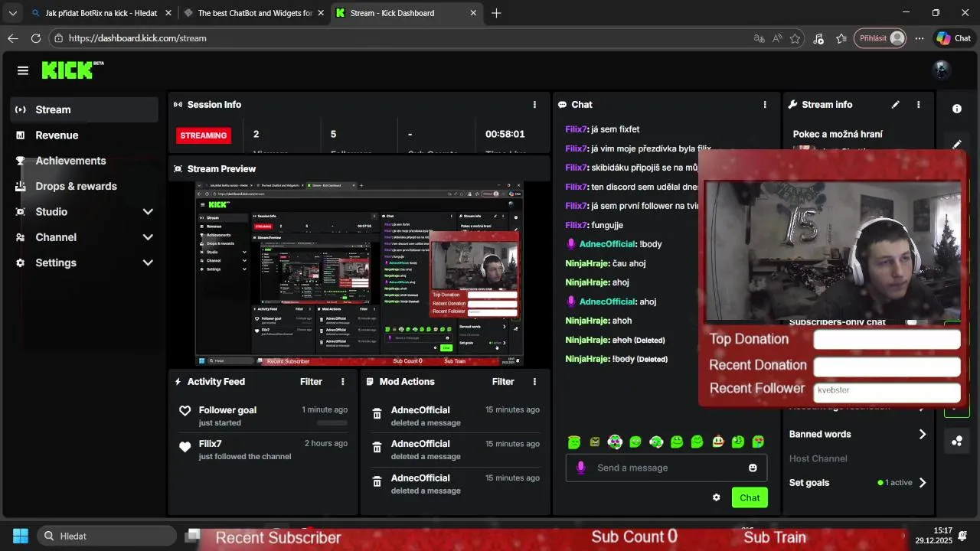The width and height of the screenshot is (980, 551).
Task: Open the hamburger sidebar menu
Action: 23,70
